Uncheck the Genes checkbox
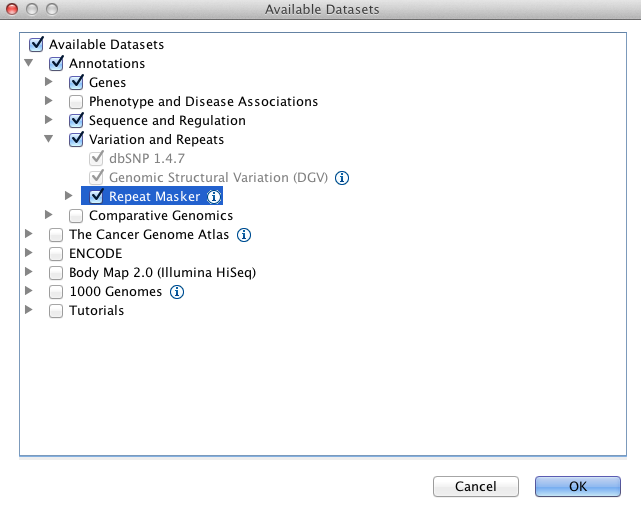This screenshot has width=641, height=505. pyautogui.click(x=76, y=83)
